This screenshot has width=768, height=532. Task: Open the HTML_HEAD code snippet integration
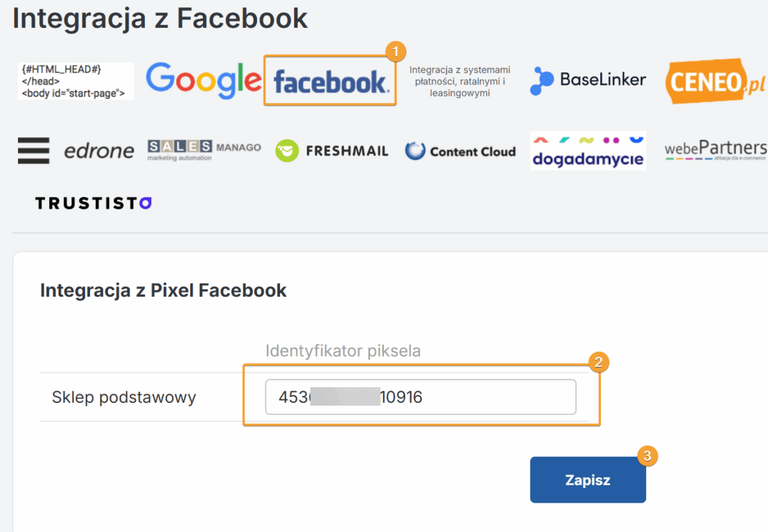point(75,81)
